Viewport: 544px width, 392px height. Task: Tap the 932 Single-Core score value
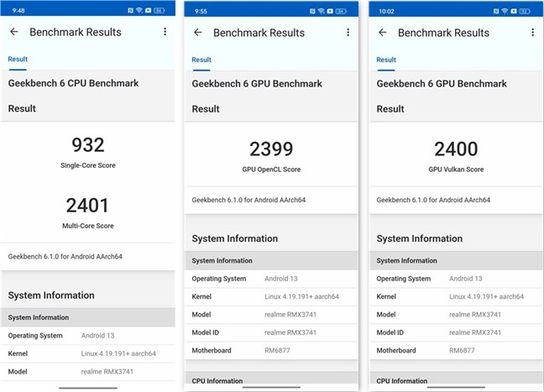click(x=88, y=144)
